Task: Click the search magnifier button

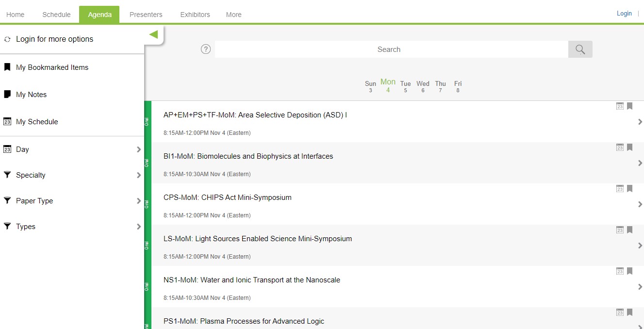Action: 580,49
